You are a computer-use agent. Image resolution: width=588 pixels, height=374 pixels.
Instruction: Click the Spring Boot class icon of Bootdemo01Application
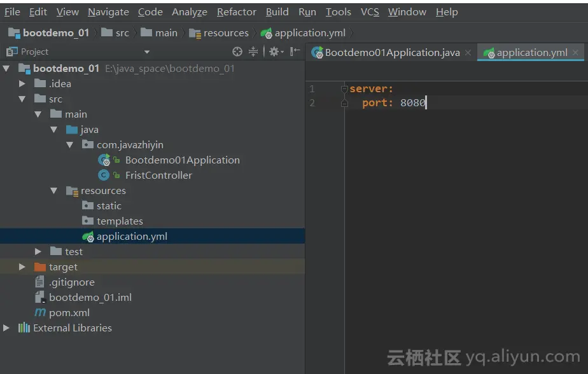coord(104,160)
